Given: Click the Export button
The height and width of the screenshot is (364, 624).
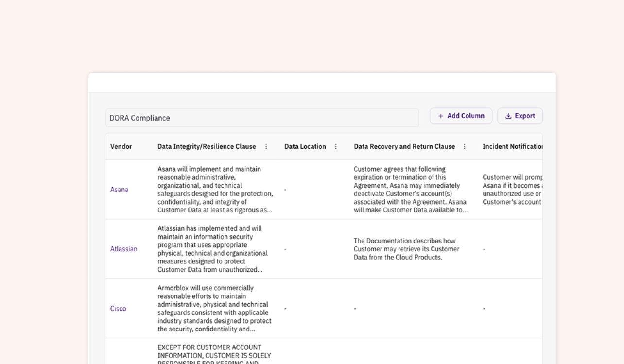Looking at the screenshot, I should pyautogui.click(x=520, y=116).
